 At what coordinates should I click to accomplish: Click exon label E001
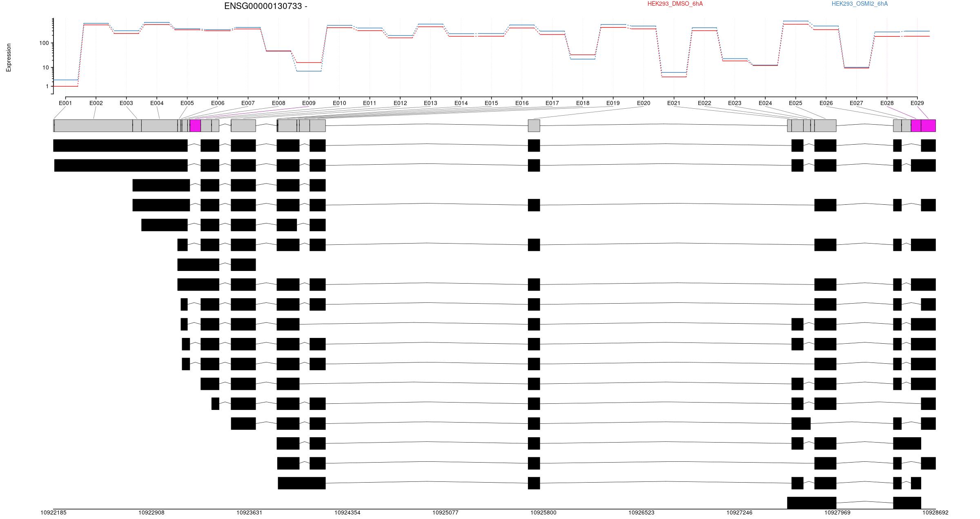pyautogui.click(x=65, y=103)
